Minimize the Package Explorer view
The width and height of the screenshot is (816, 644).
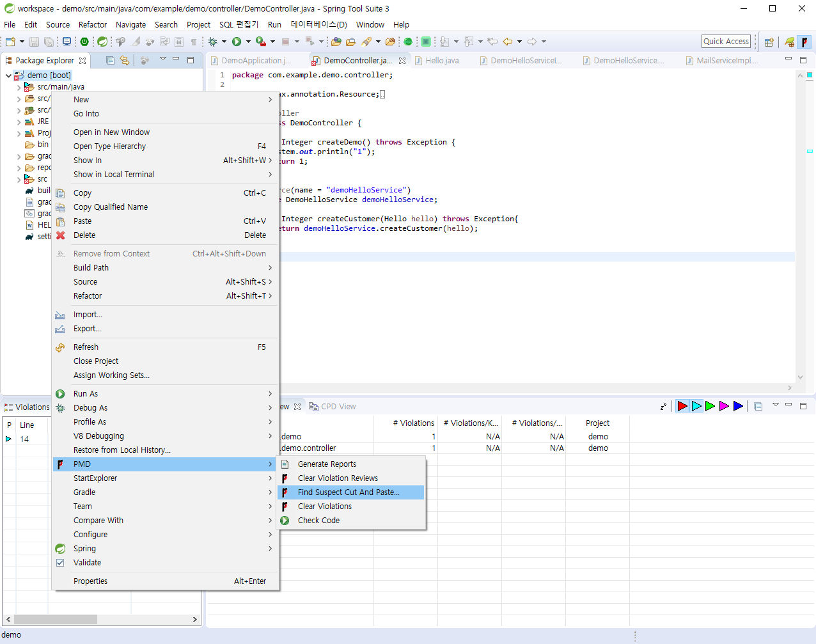[176, 59]
